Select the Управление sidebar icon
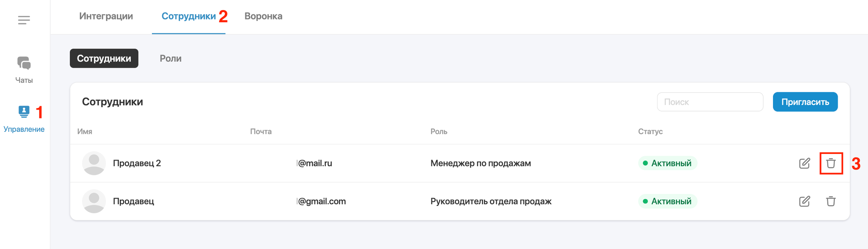Screen dimensions: 868x249 coord(24,112)
